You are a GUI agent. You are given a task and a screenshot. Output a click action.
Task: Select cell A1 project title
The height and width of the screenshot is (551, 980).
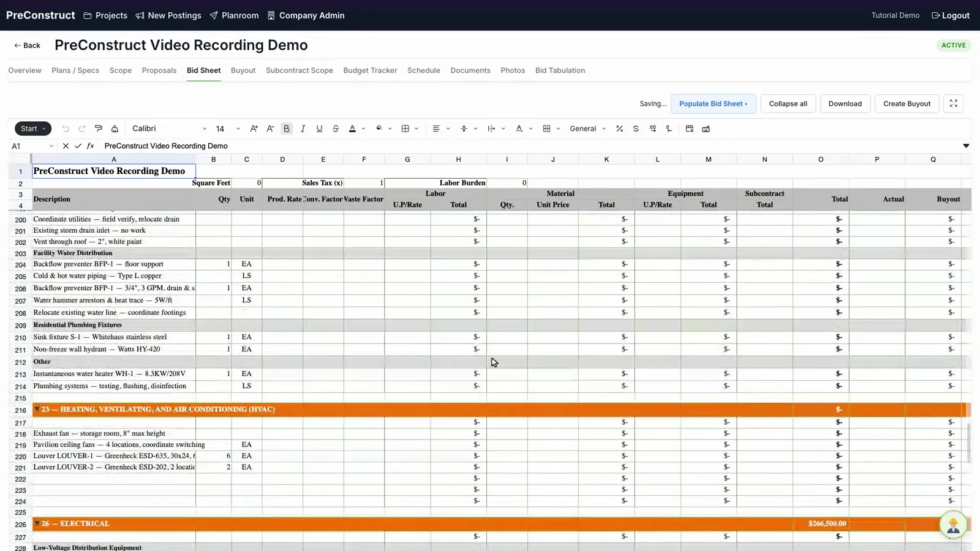[x=114, y=171]
